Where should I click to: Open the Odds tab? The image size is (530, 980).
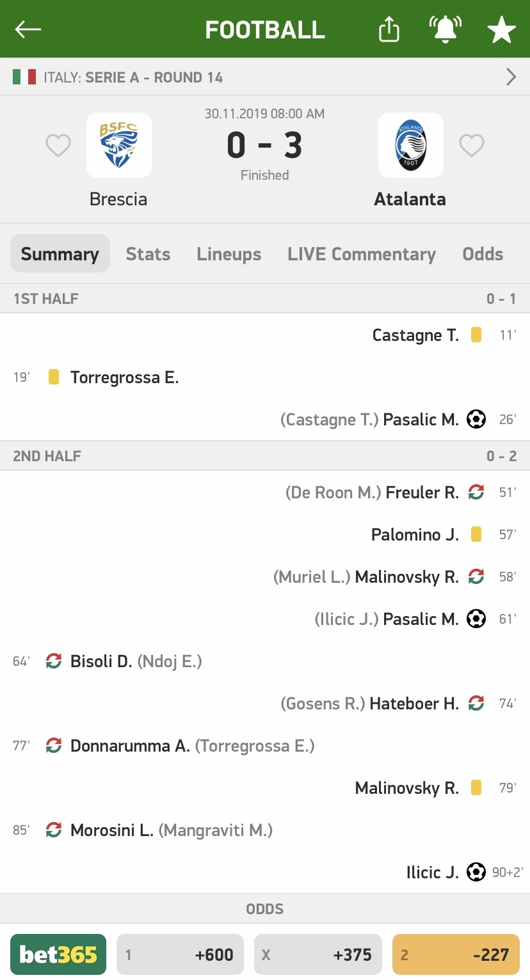(x=483, y=254)
